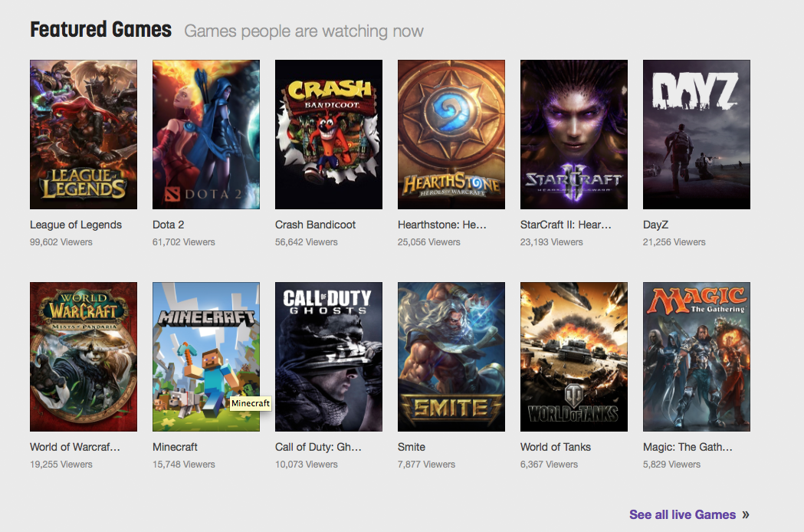Choose the StarCraft II cover thumbnail
This screenshot has width=804, height=532.
574,134
